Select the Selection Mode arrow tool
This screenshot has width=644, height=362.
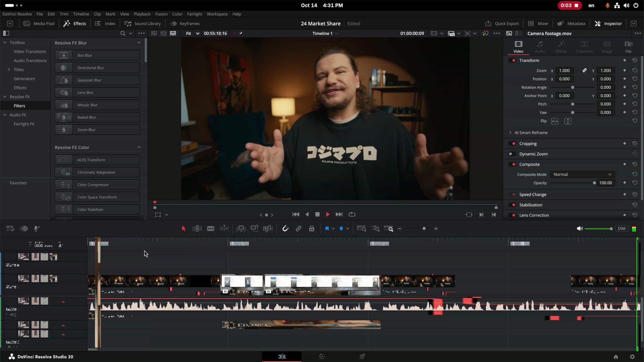click(x=183, y=229)
